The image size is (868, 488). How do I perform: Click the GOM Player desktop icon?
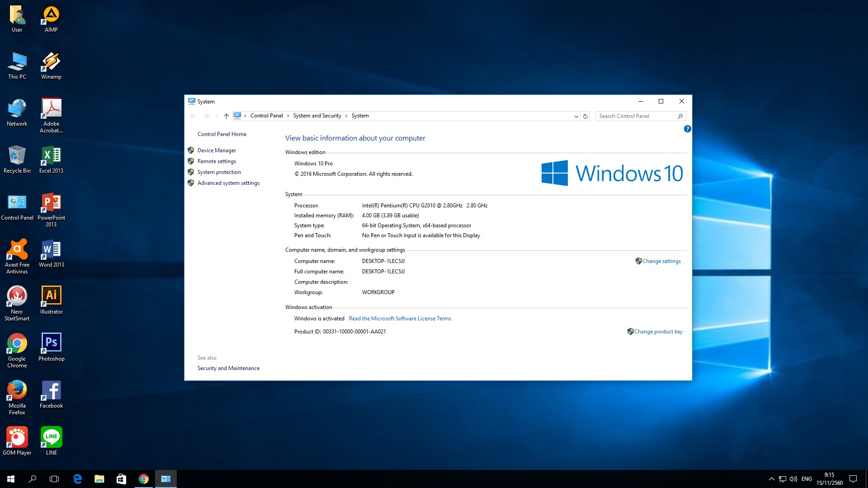pos(17,441)
